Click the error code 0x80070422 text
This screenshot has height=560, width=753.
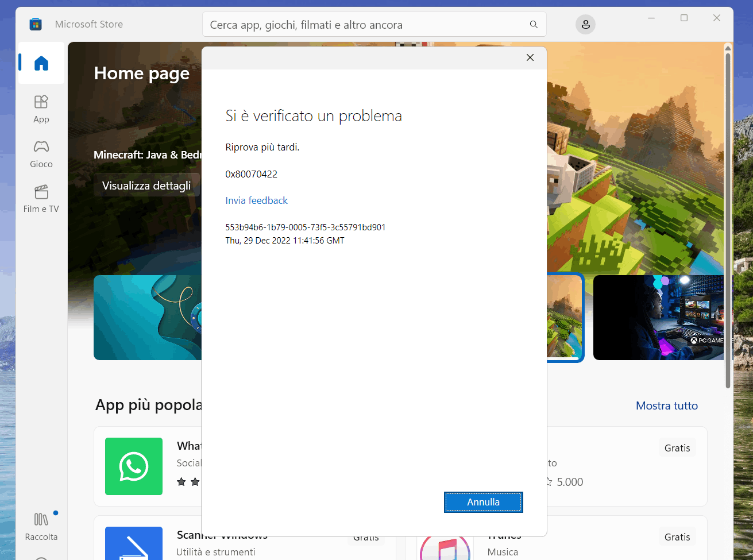pos(252,174)
